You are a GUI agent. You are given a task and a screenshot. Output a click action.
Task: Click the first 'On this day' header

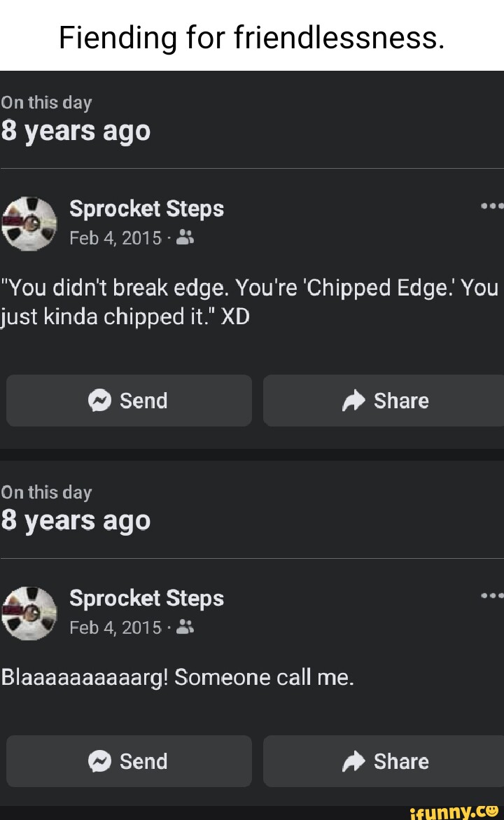tap(46, 102)
